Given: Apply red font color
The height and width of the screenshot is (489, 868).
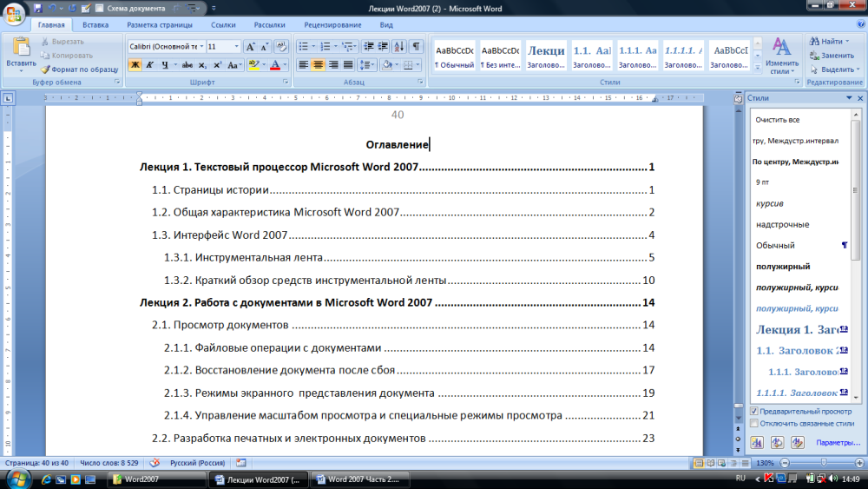Looking at the screenshot, I should pos(275,65).
